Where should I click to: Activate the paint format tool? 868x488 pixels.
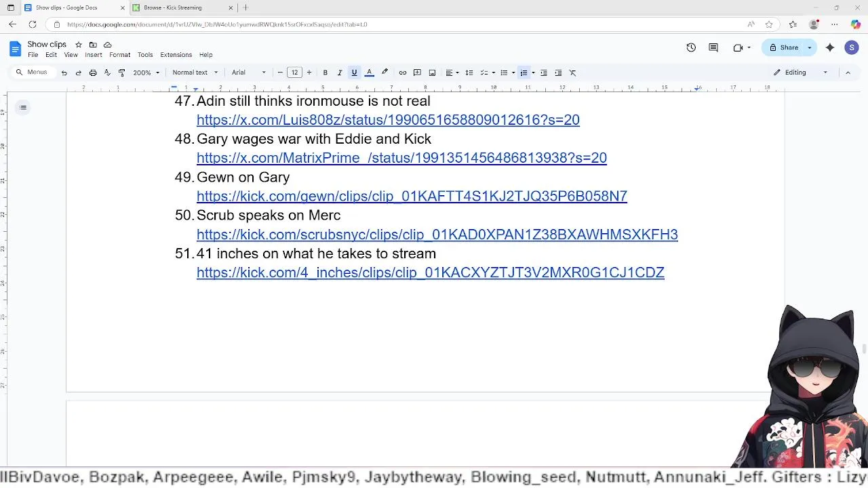(121, 73)
